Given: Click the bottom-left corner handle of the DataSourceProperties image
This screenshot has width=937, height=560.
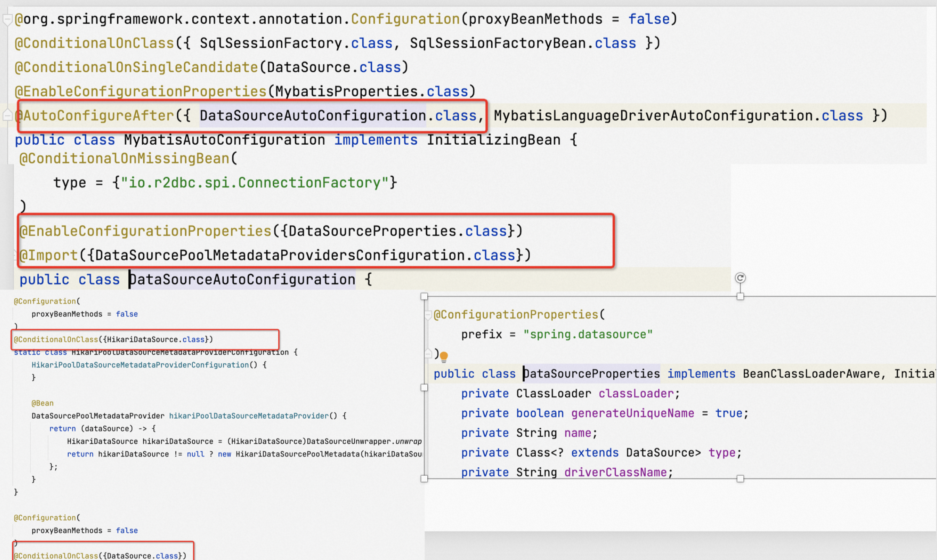Looking at the screenshot, I should point(424,479).
